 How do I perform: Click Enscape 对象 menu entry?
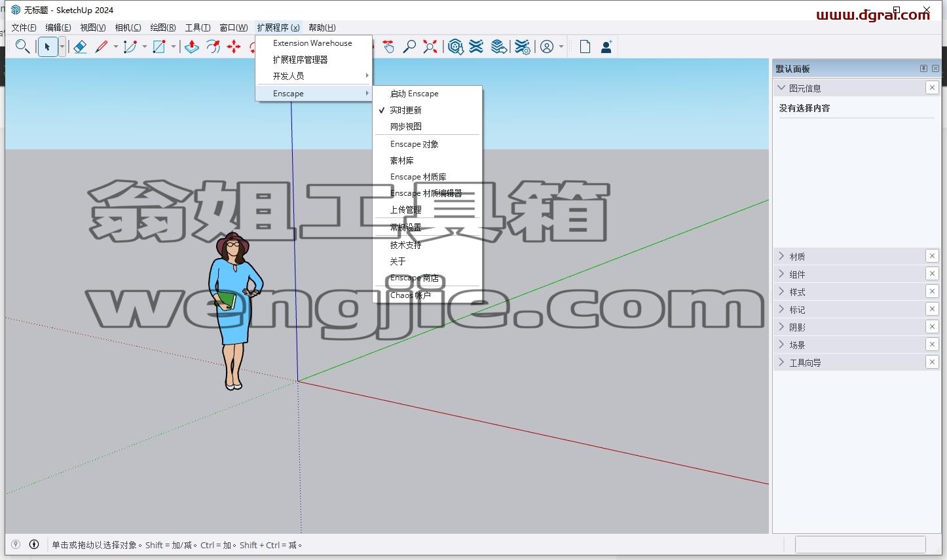click(427, 144)
